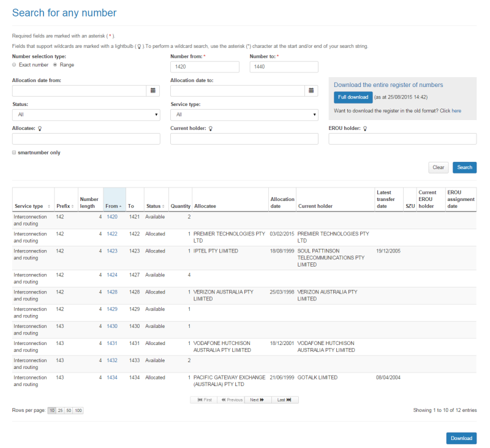Screen dimensions: 490x448
Task: Set rows per page to 100
Action: tap(78, 411)
